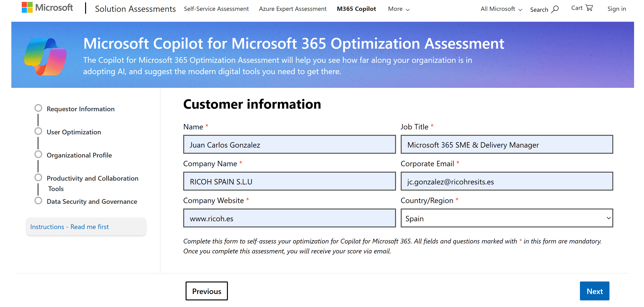Click the Organizational Profile label
644x307 pixels.
(79, 155)
